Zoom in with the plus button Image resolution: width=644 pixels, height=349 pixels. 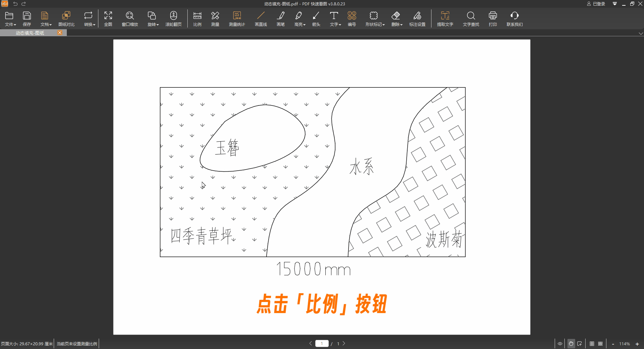[637, 344]
